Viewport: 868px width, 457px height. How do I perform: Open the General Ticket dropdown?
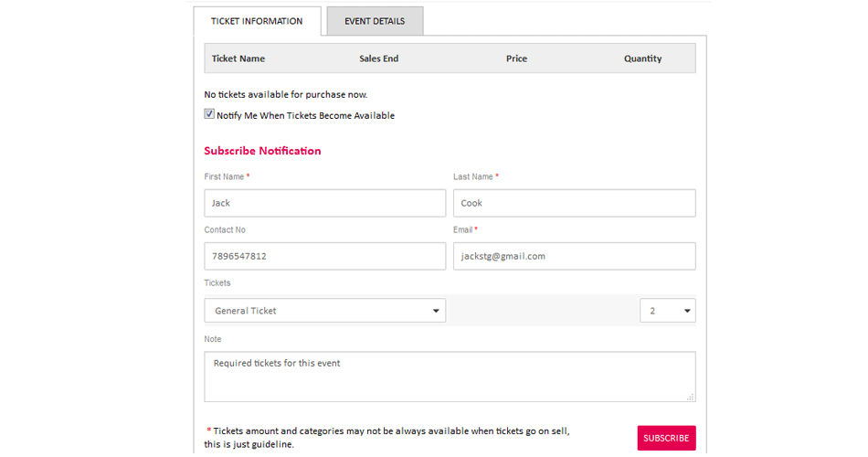point(324,311)
